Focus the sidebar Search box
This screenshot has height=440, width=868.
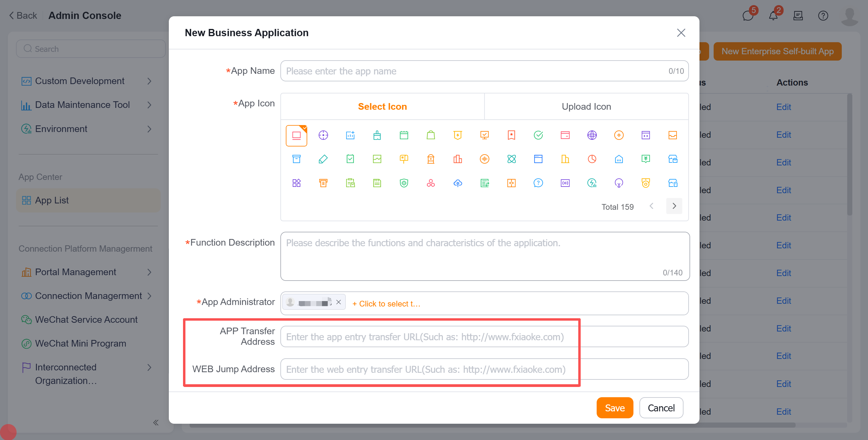91,49
